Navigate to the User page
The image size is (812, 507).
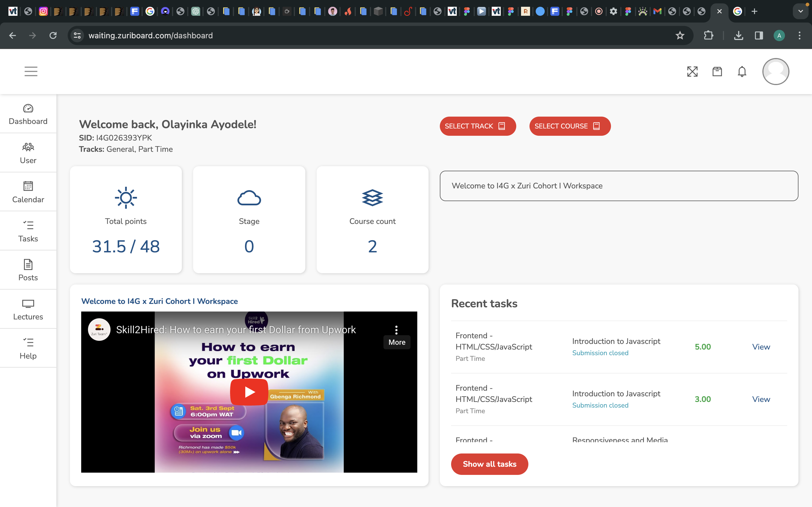[28, 153]
